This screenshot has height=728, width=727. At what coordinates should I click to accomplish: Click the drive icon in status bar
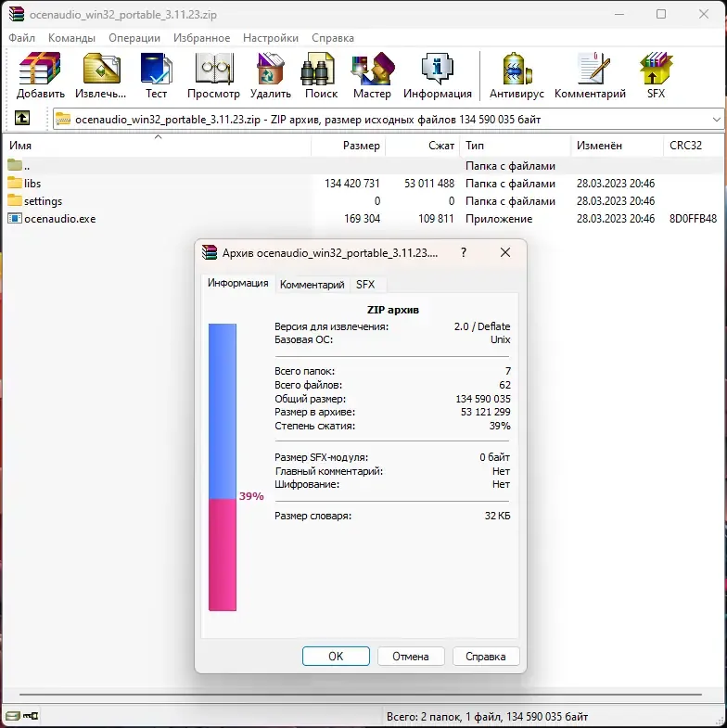(x=13, y=716)
